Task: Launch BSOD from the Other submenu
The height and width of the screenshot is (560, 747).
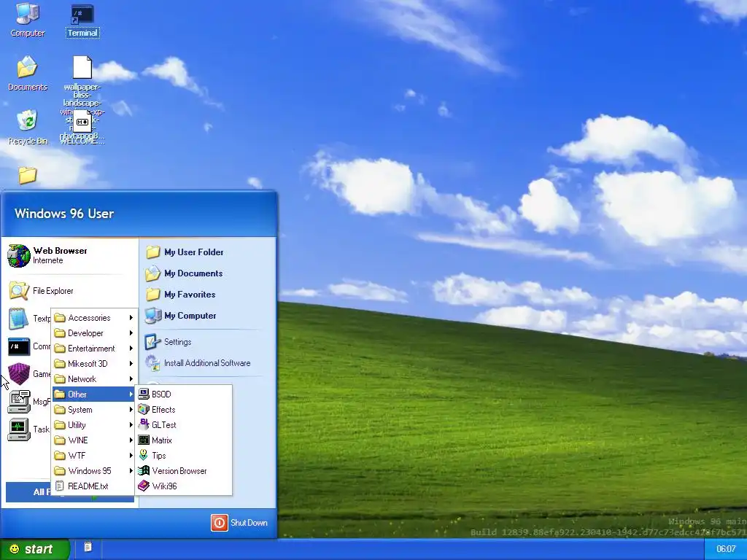Action: pyautogui.click(x=184, y=394)
